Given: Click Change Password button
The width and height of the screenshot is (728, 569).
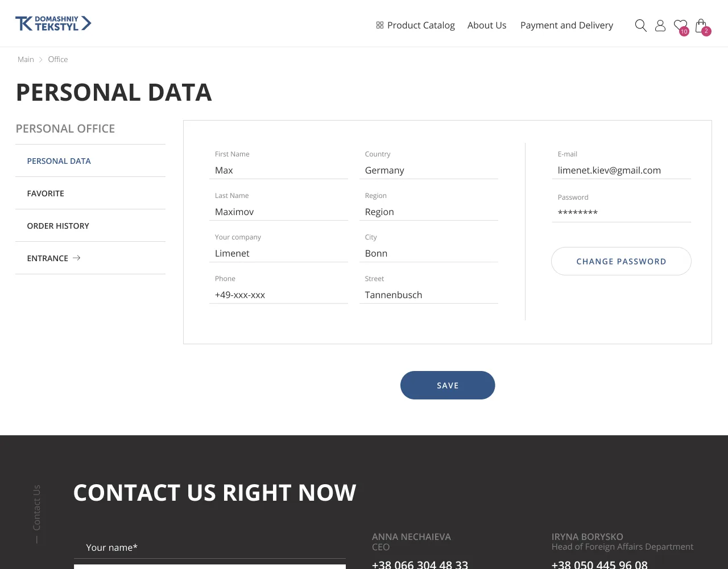Looking at the screenshot, I should pyautogui.click(x=621, y=261).
